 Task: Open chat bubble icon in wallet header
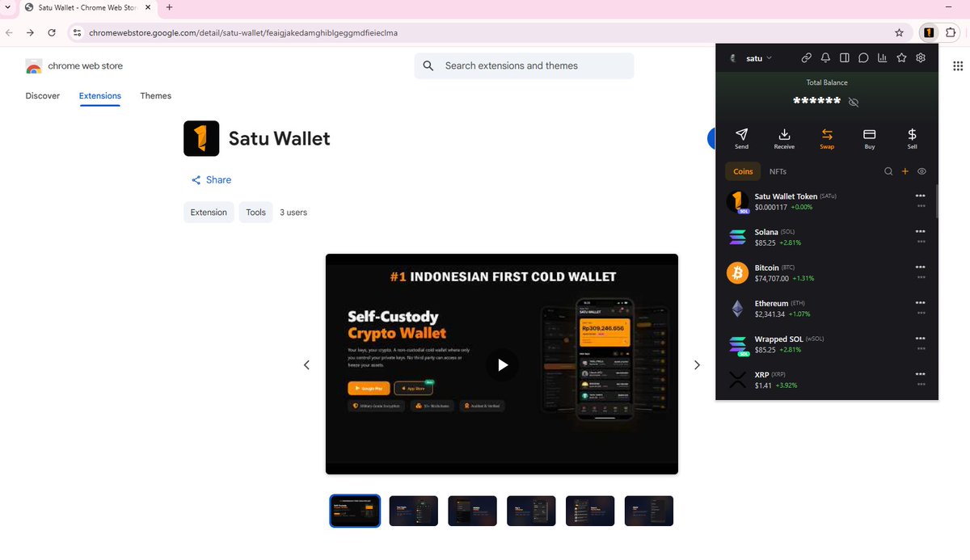863,58
